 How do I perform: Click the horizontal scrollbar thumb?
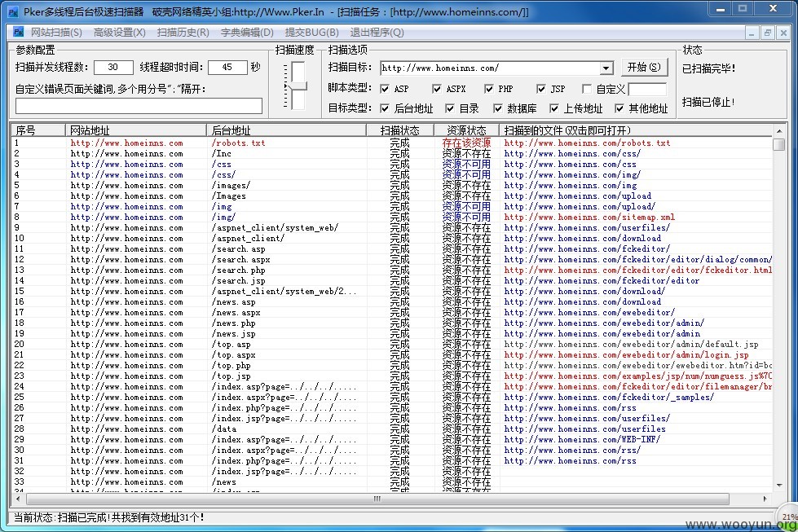(377, 499)
